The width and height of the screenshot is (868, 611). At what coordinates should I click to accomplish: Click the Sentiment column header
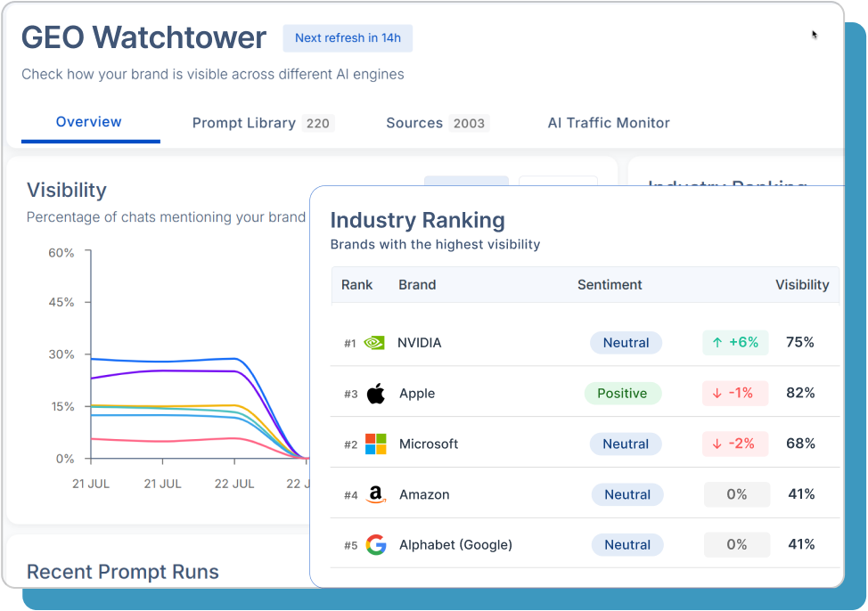pos(610,284)
